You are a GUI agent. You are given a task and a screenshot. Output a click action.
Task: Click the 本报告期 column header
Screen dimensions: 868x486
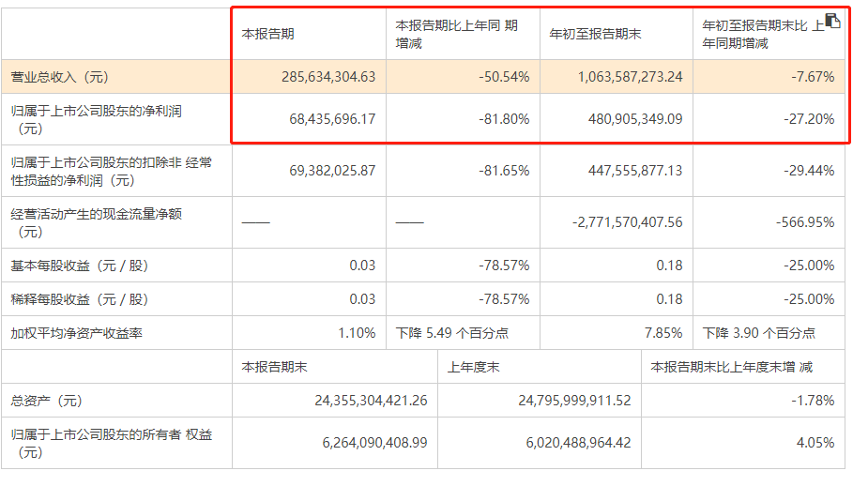click(x=268, y=34)
